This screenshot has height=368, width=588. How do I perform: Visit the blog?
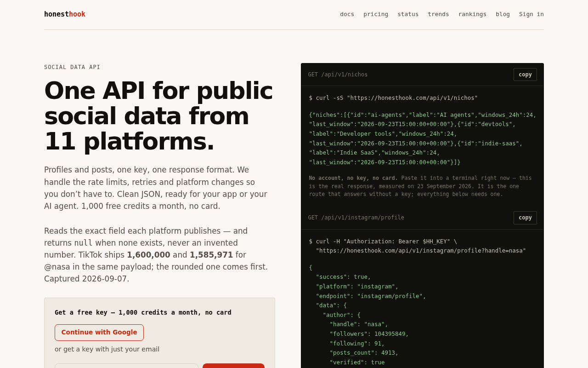click(503, 14)
